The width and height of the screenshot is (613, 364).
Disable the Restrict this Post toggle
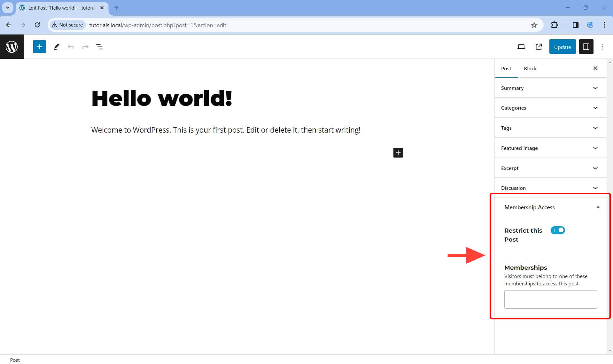[x=557, y=230]
